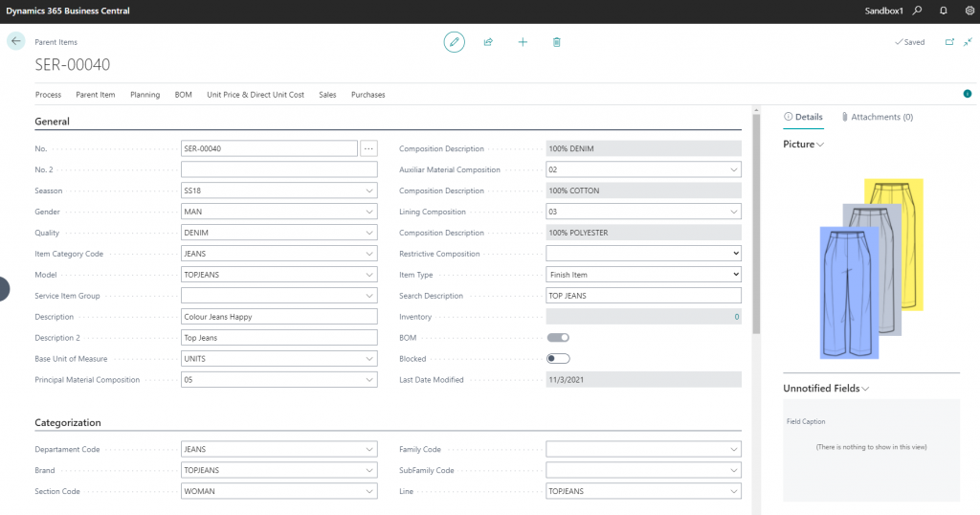Open Auxiliar Material Composition dropdown

point(734,169)
